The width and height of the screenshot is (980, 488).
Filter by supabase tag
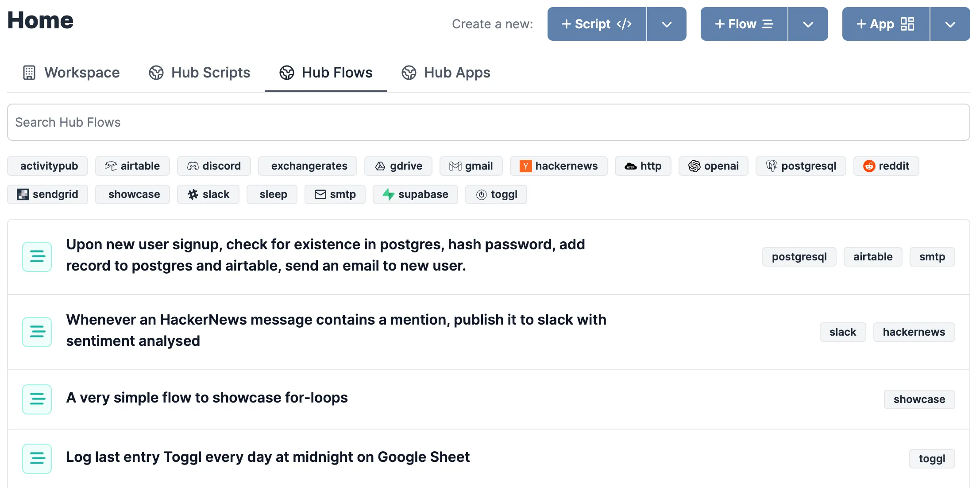415,194
